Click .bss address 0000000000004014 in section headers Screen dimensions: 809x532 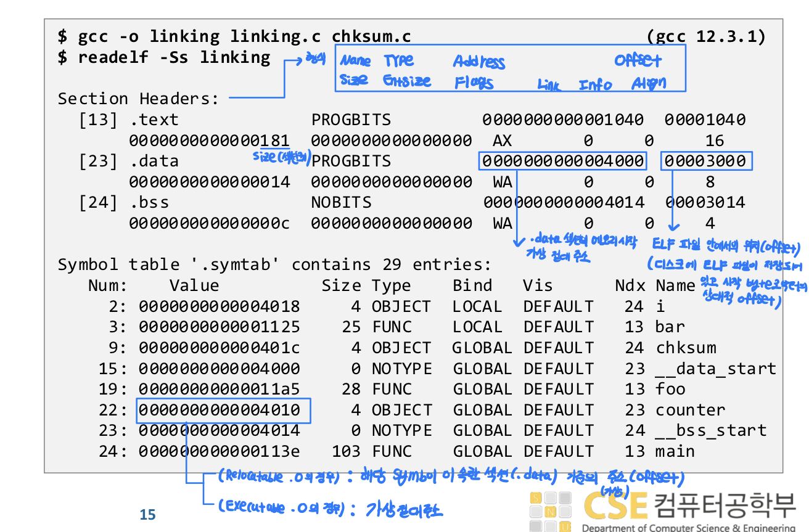[563, 202]
